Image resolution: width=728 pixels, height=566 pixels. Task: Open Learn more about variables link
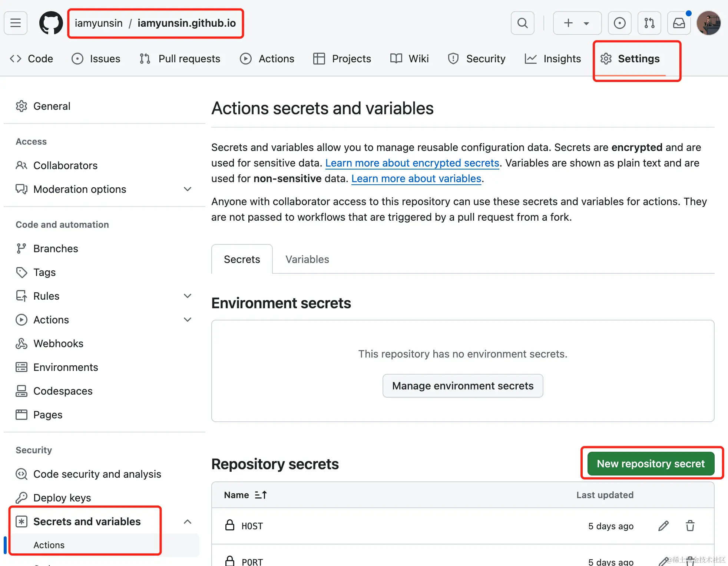click(x=416, y=178)
